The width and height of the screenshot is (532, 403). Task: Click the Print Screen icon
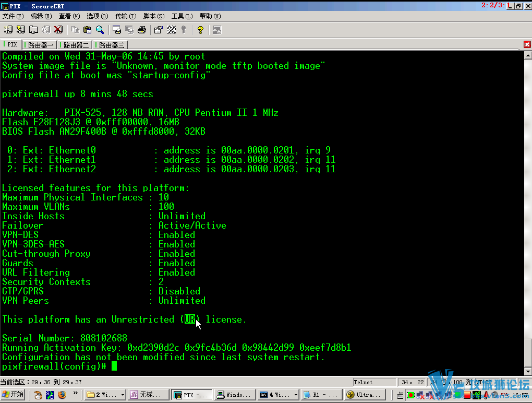117,30
